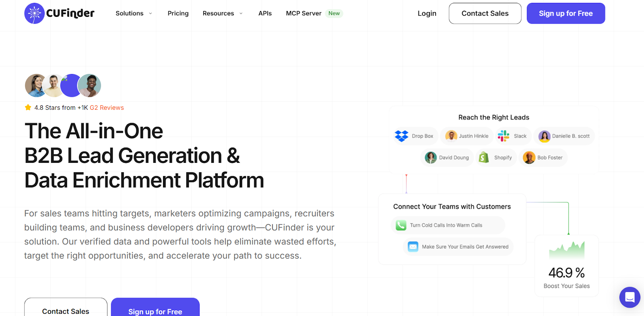The width and height of the screenshot is (644, 316).
Task: Open the Pricing page
Action: tap(178, 13)
